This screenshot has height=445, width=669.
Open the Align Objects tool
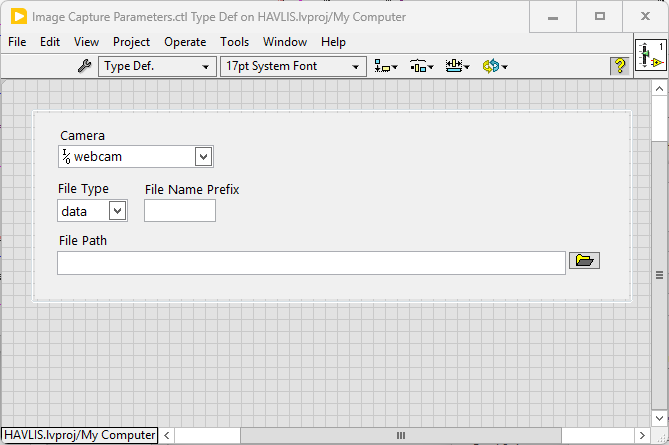tap(385, 66)
